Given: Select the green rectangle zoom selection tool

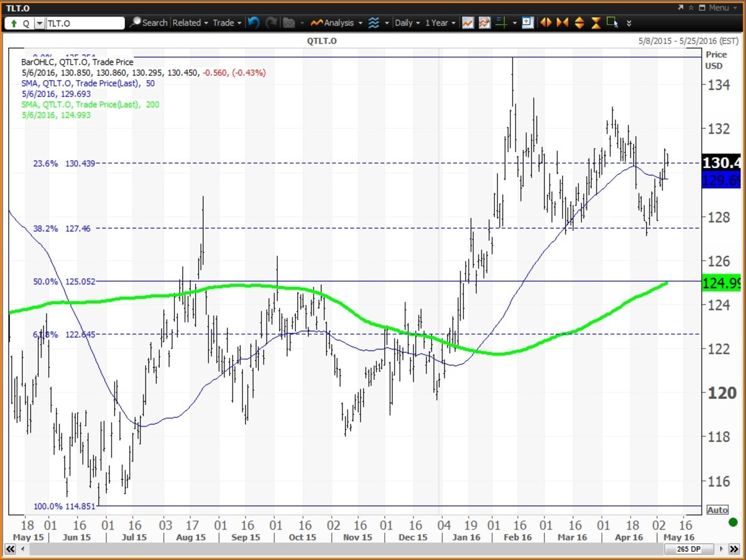Looking at the screenshot, I should click(x=612, y=23).
